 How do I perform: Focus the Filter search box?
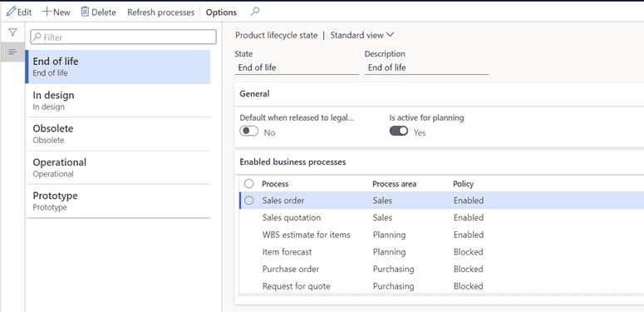[123, 37]
